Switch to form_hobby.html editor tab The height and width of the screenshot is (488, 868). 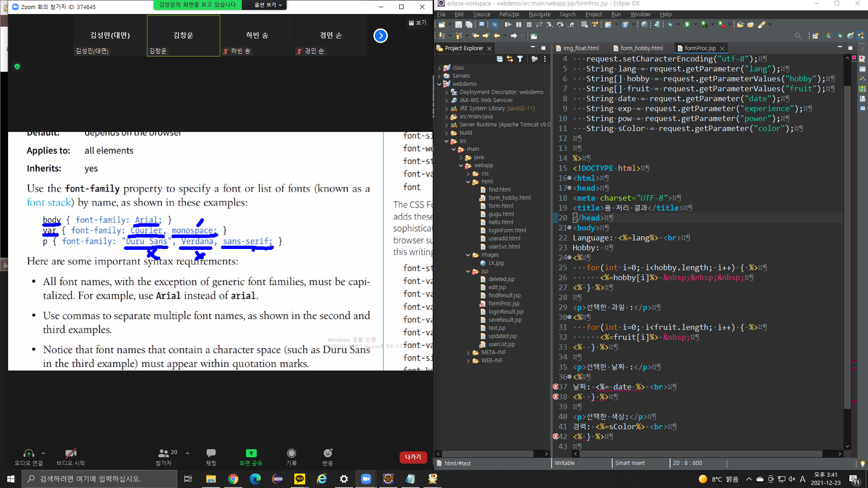click(x=641, y=48)
